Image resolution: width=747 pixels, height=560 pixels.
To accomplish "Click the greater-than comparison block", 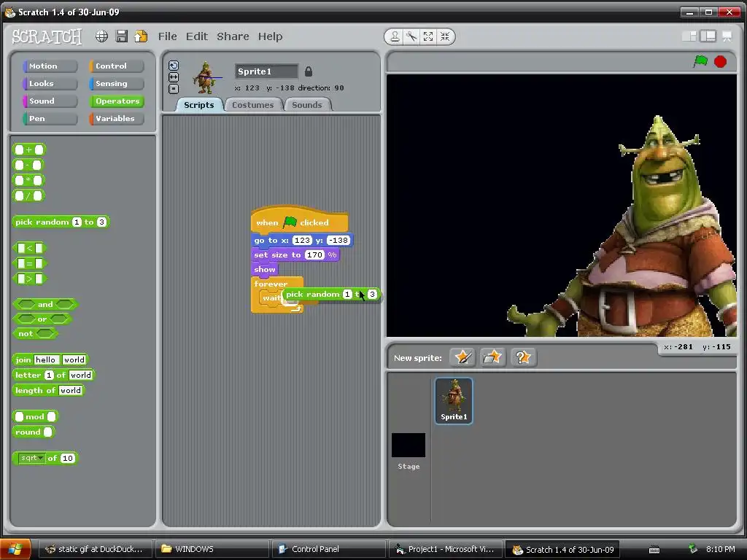I will pyautogui.click(x=29, y=279).
